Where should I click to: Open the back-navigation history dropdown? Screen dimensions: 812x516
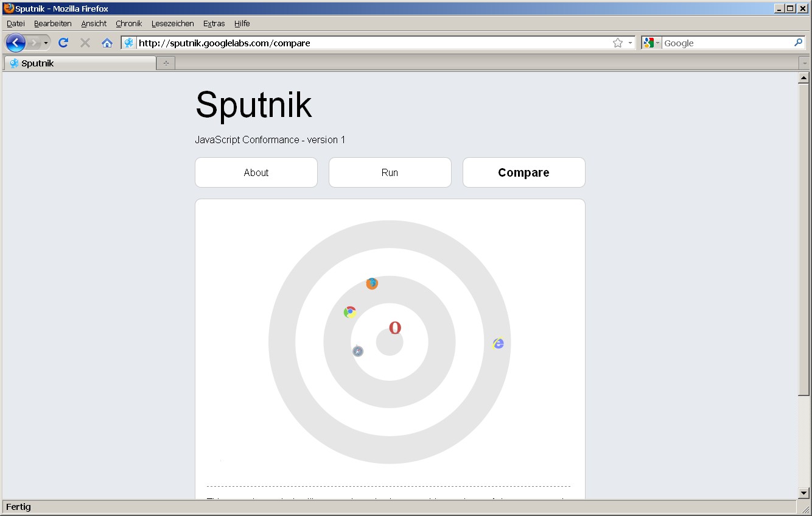pos(46,43)
